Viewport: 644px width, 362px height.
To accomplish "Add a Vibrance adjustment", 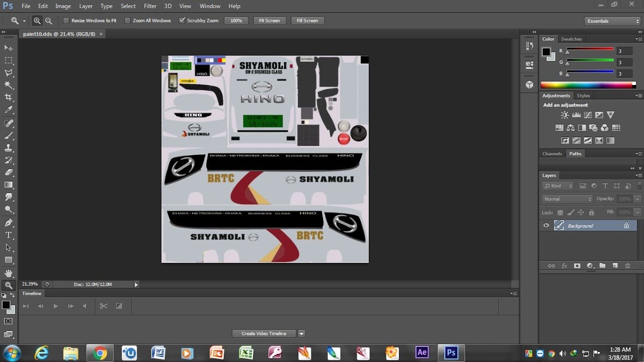I will coord(610,115).
